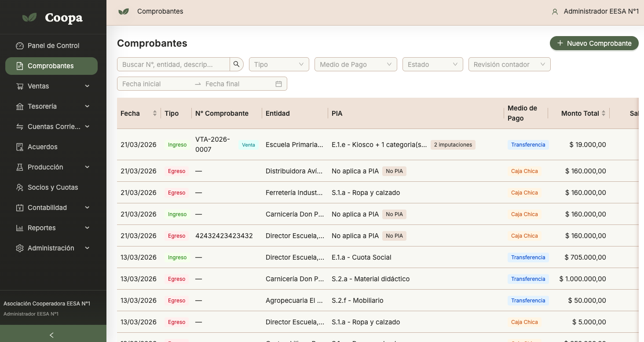Click the VTA-2026-0007 comprobante number
Viewport: 644px width, 342px height.
tap(213, 144)
